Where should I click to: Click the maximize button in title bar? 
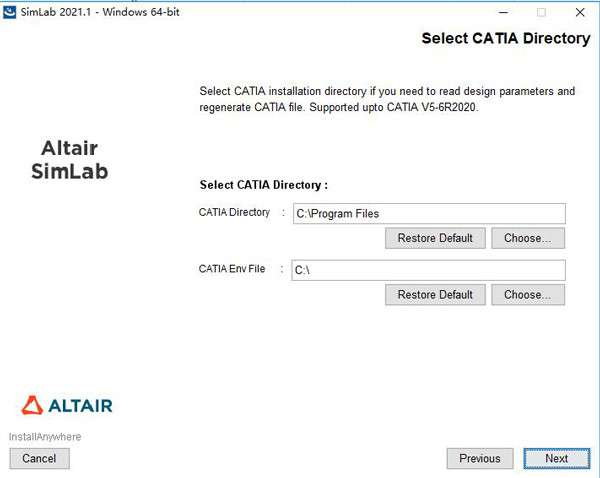pos(541,12)
